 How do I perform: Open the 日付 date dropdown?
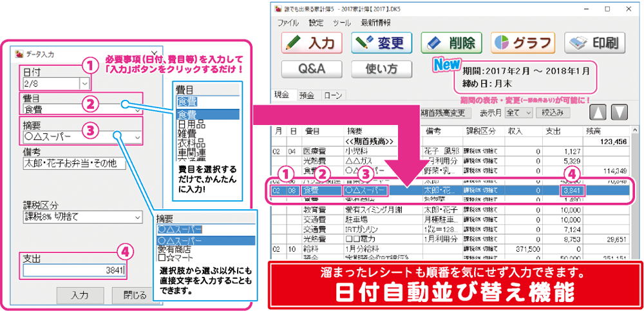pos(84,83)
